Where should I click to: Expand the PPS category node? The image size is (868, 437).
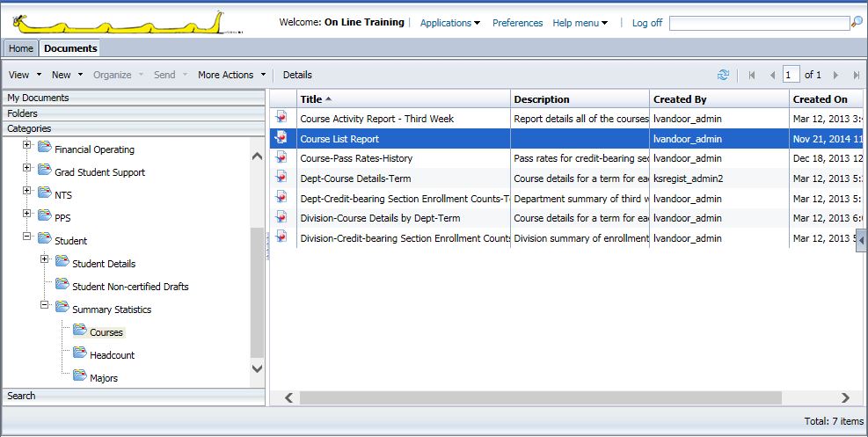pos(26,213)
